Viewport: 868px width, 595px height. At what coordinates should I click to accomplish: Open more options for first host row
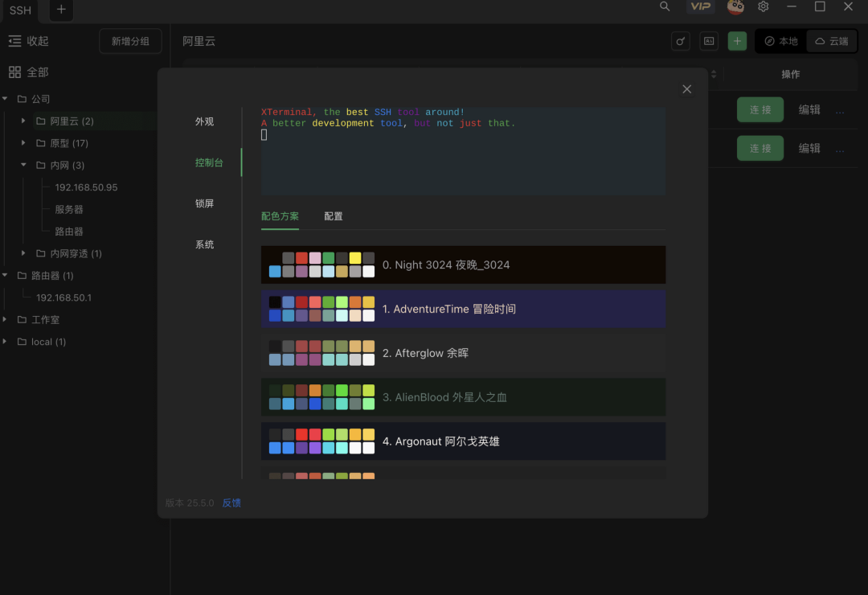(840, 111)
